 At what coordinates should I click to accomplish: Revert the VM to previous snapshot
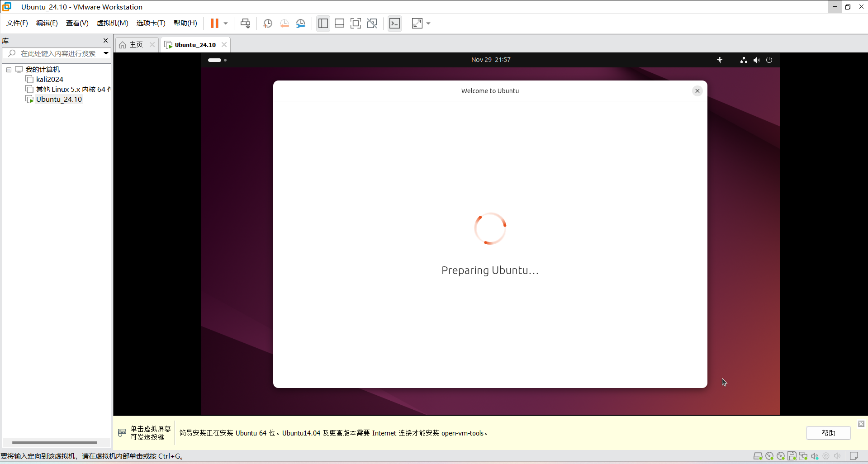coord(285,24)
